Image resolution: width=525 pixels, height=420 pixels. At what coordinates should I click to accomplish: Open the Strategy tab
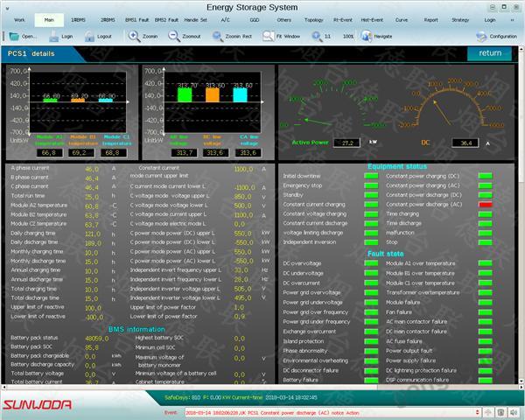coord(460,20)
